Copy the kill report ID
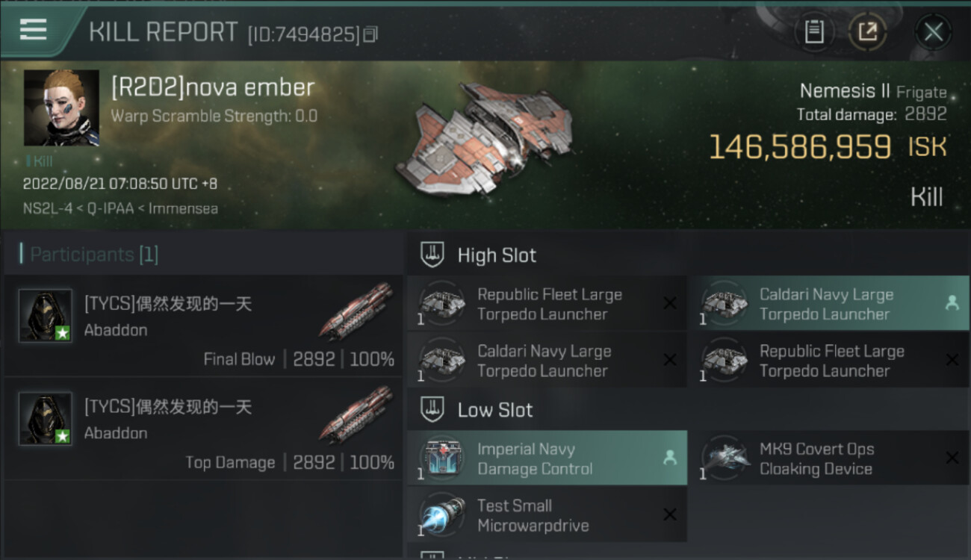 click(370, 34)
